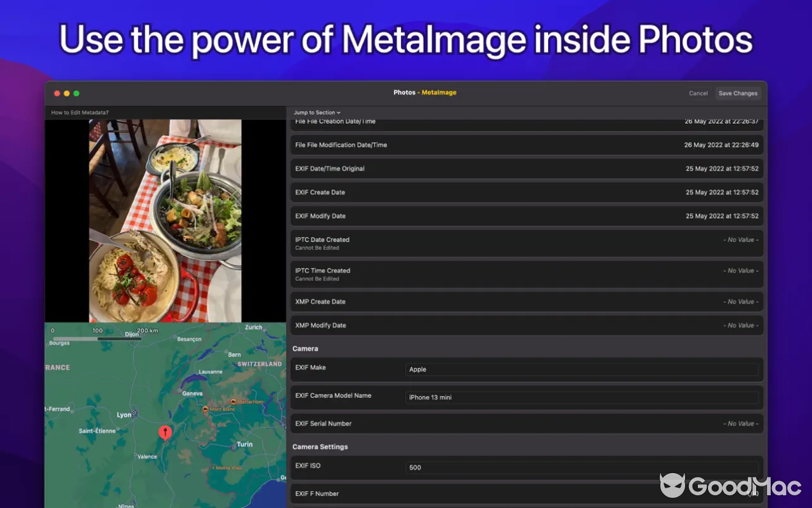
Task: Select the XMP Create Date row
Action: [x=527, y=301]
